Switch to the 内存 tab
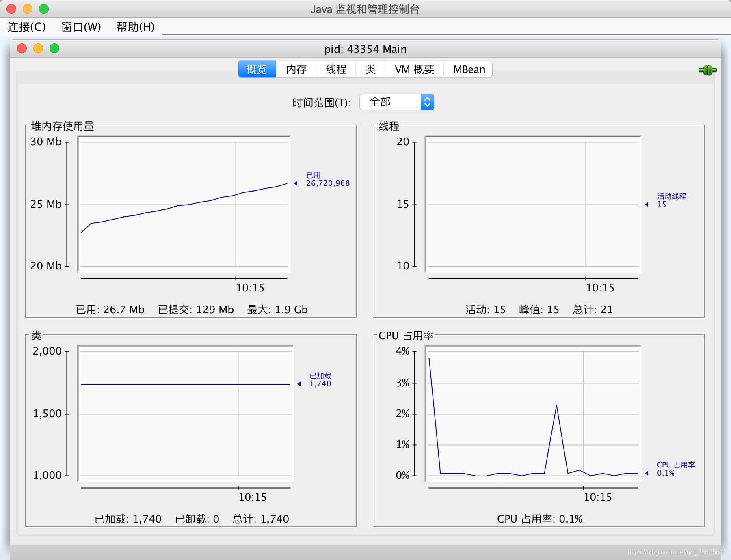 296,69
